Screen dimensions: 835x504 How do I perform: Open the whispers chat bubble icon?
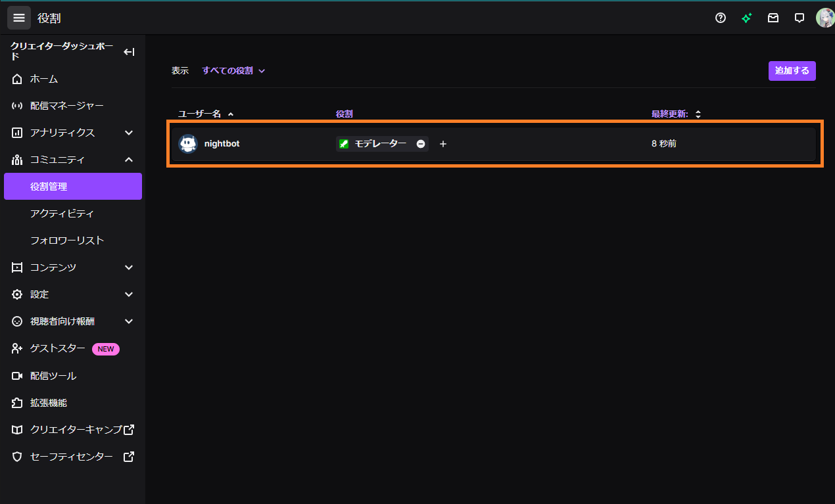pyautogui.click(x=799, y=18)
